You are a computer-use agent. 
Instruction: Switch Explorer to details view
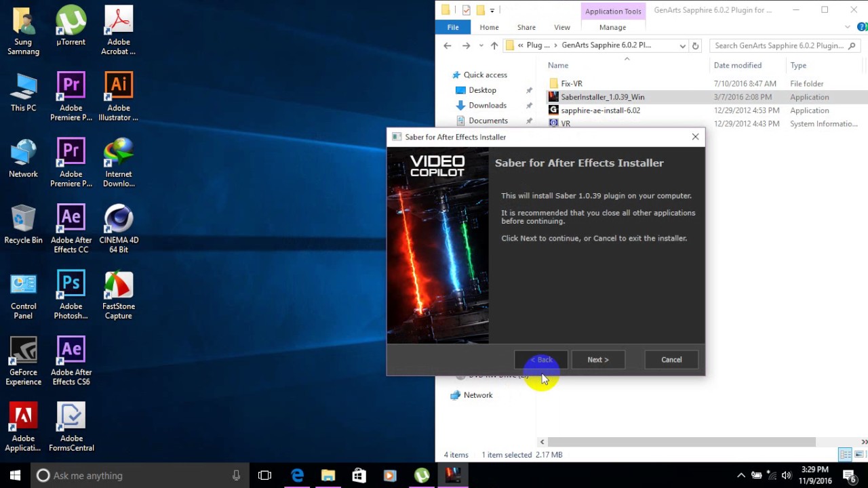845,454
